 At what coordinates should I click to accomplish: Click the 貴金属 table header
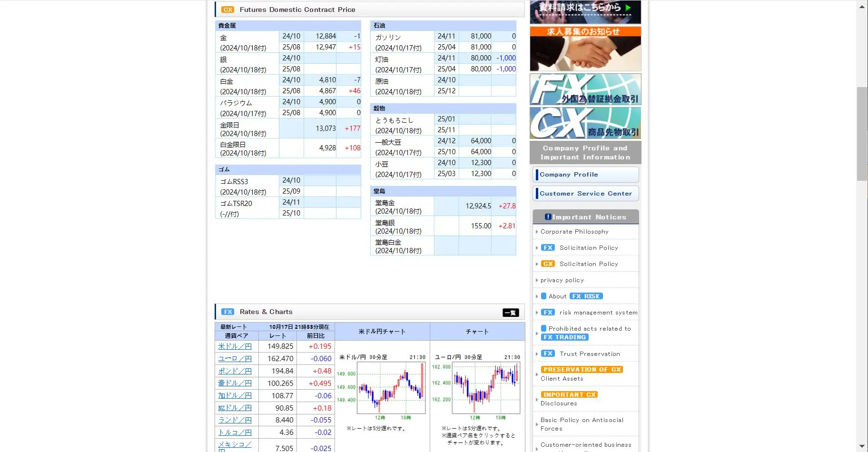[288, 26]
